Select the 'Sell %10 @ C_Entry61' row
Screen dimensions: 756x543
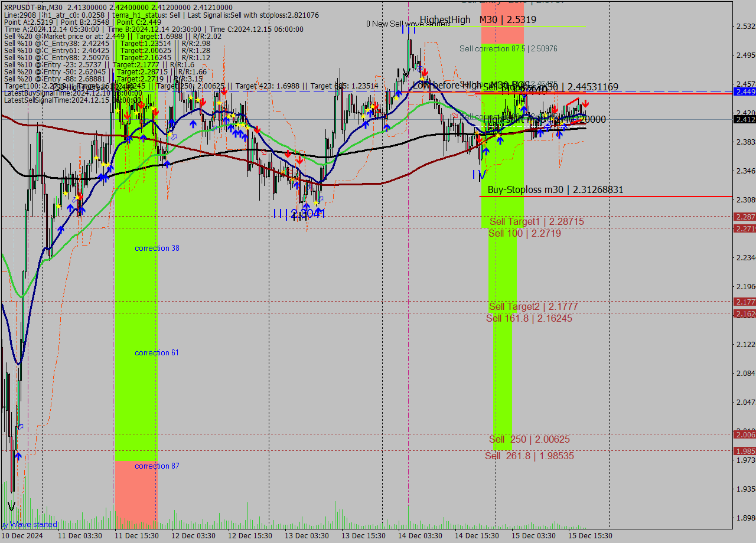[x=107, y=50]
